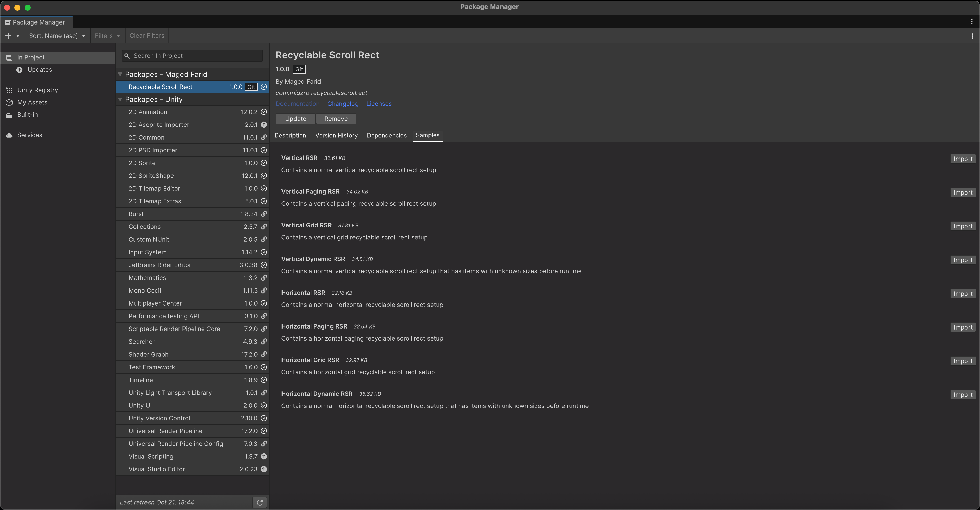The width and height of the screenshot is (980, 510).
Task: Switch to the Version History tab
Action: (x=336, y=135)
